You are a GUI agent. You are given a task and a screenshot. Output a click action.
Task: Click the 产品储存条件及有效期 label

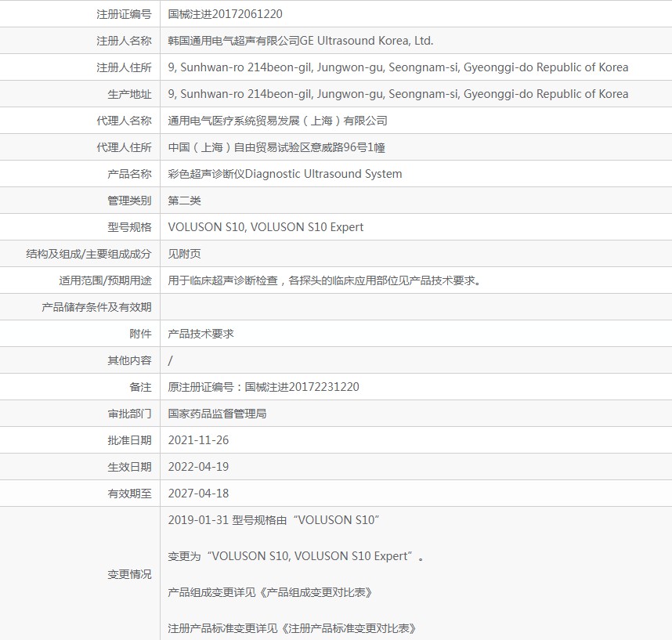(x=96, y=307)
